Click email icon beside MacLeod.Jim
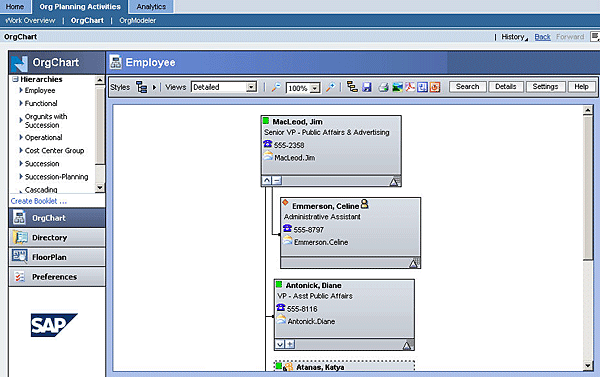Viewport: 600px width, 377px height. (x=268, y=156)
